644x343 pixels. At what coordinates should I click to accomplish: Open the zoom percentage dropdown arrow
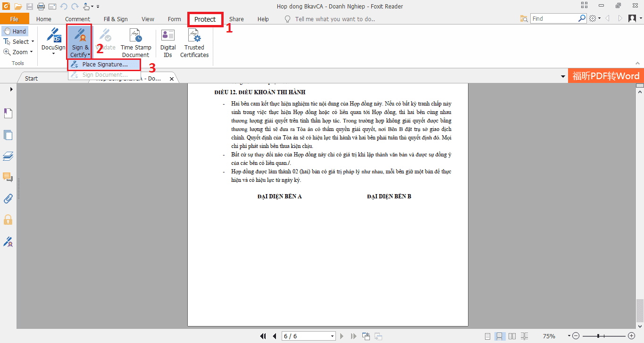pos(569,336)
